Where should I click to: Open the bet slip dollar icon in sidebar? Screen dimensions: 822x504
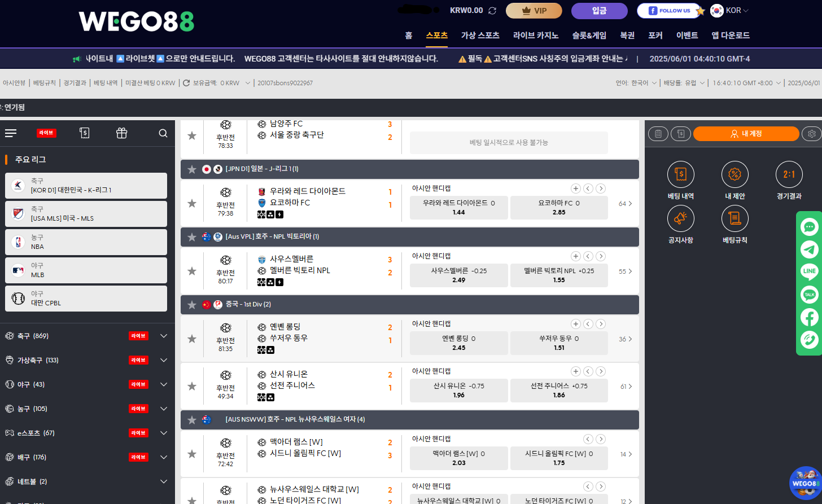[85, 133]
